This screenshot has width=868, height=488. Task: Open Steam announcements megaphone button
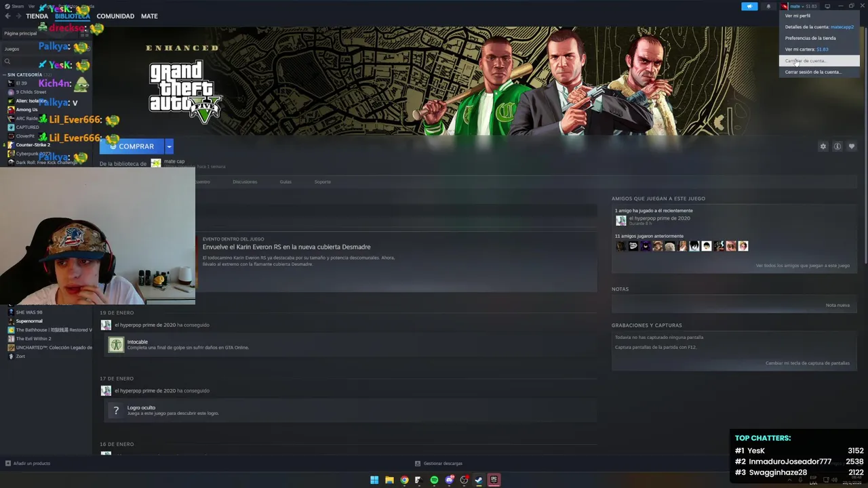(749, 6)
